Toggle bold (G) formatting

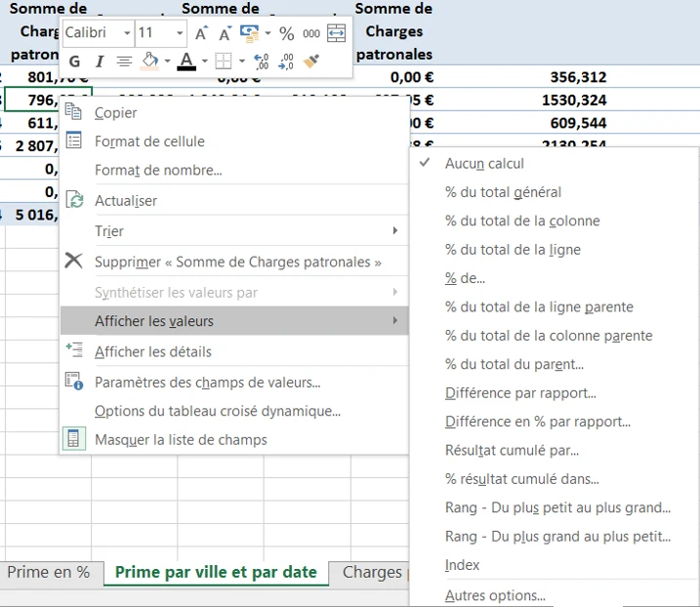(74, 61)
